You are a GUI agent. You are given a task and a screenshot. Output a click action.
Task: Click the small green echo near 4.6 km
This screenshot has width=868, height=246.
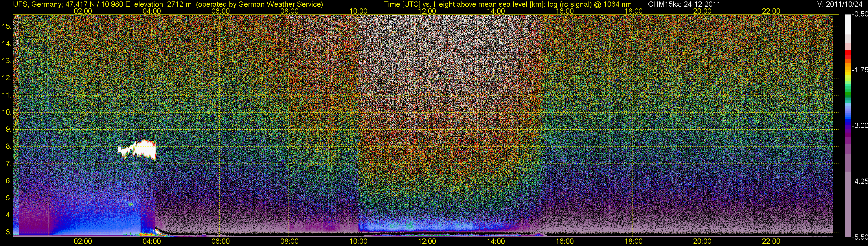[x=131, y=204]
